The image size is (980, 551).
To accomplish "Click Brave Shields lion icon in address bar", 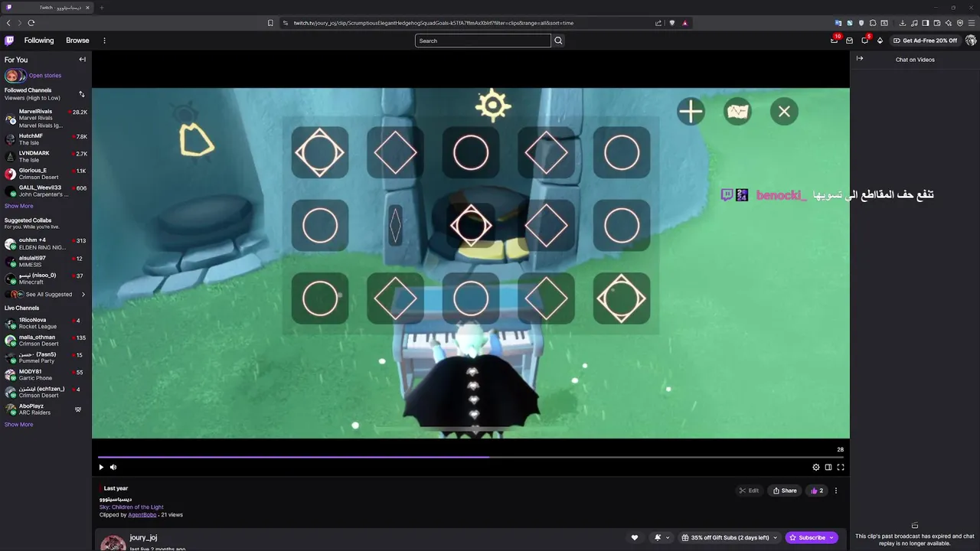I will (672, 23).
